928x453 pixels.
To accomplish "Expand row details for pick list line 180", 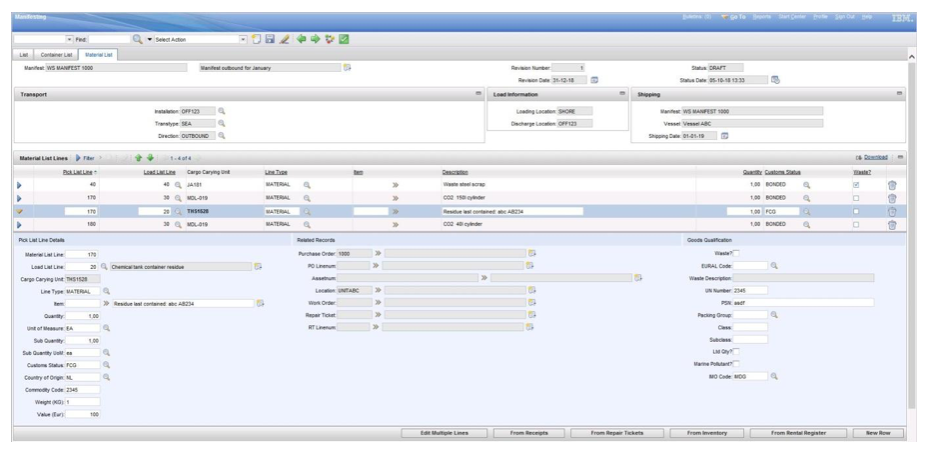I will [x=20, y=225].
